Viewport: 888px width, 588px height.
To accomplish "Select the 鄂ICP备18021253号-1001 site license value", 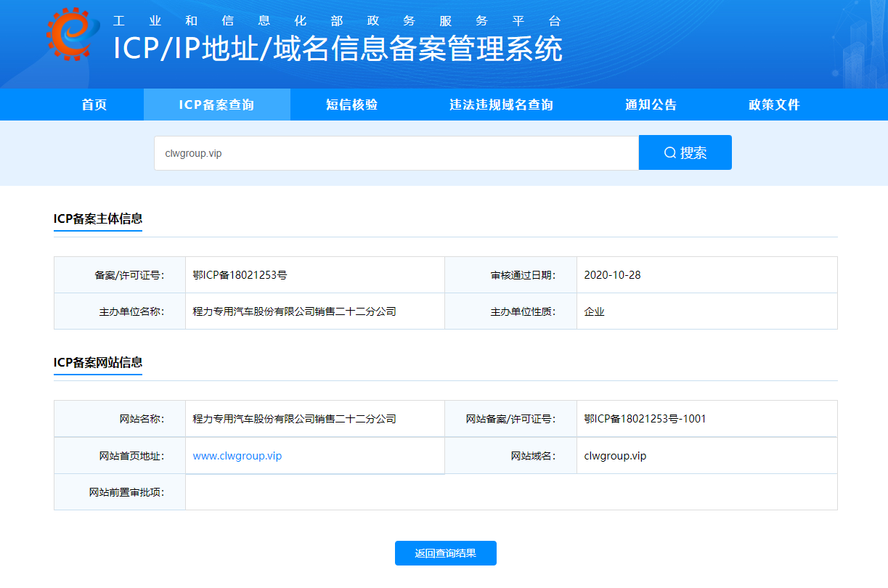I will (x=645, y=419).
